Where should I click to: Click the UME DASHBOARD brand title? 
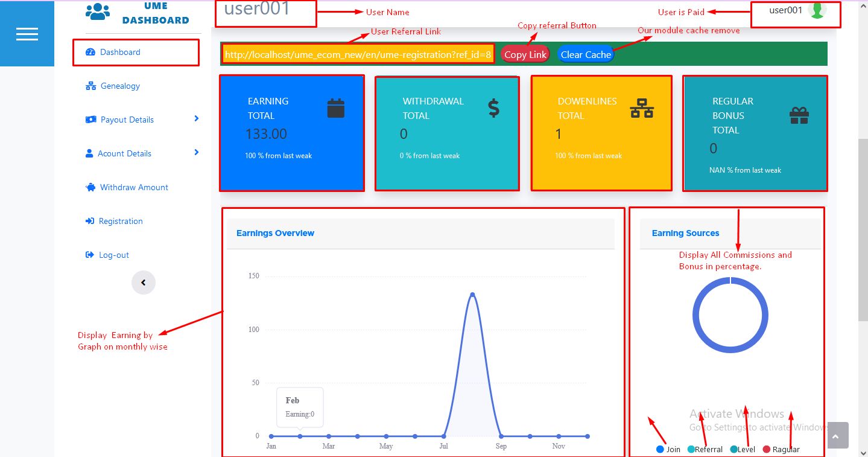pyautogui.click(x=156, y=13)
